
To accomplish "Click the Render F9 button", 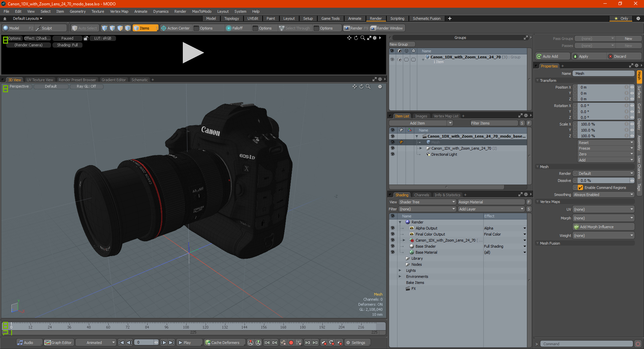I will [356, 28].
